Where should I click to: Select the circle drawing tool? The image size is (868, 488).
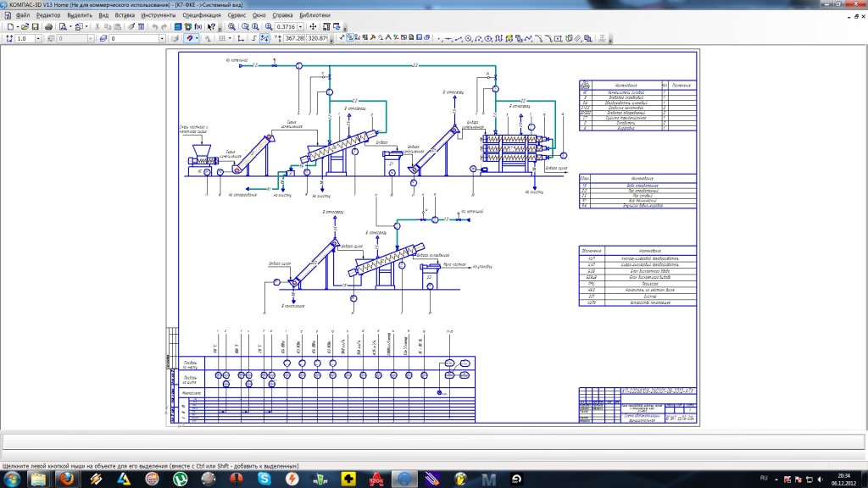click(x=468, y=39)
